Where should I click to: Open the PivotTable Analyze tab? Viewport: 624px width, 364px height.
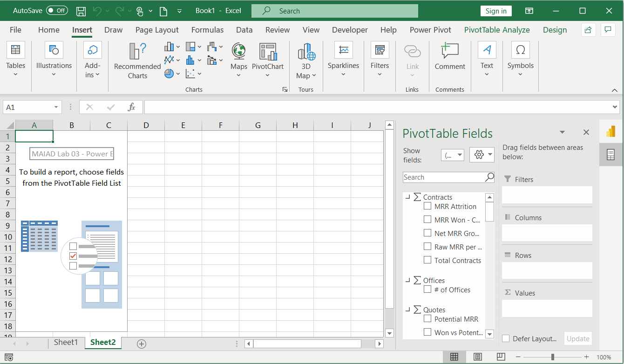497,30
